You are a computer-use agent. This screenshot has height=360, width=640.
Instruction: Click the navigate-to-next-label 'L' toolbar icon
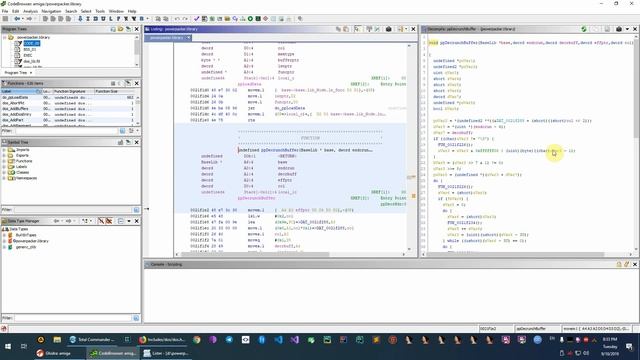pyautogui.click(x=111, y=19)
